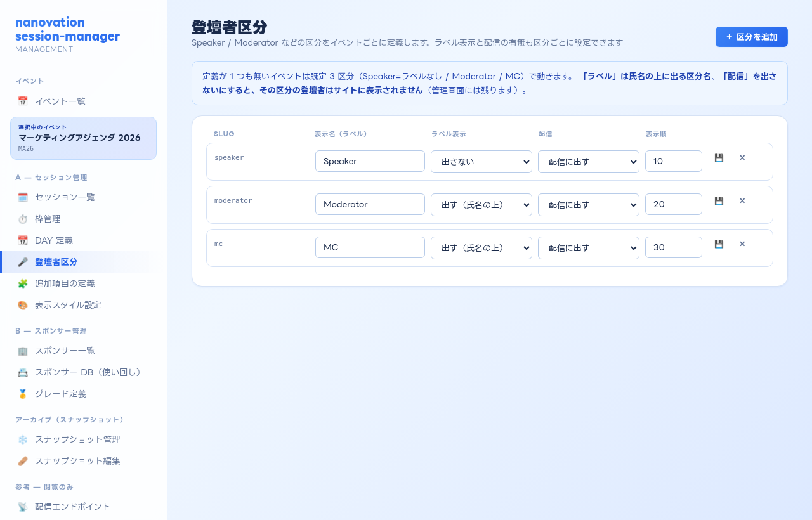The image size is (812, 520).
Task: Navigate to 表示スタイル設定
Action: pos(83,306)
